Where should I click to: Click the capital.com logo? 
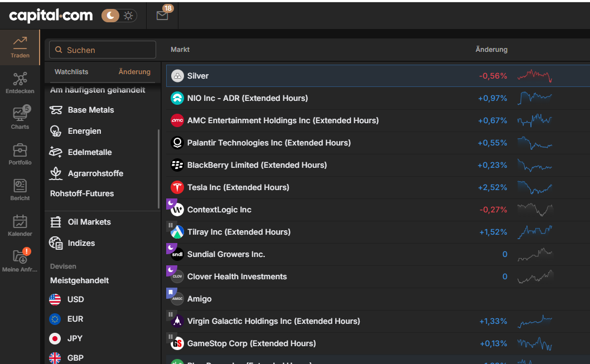coord(51,16)
